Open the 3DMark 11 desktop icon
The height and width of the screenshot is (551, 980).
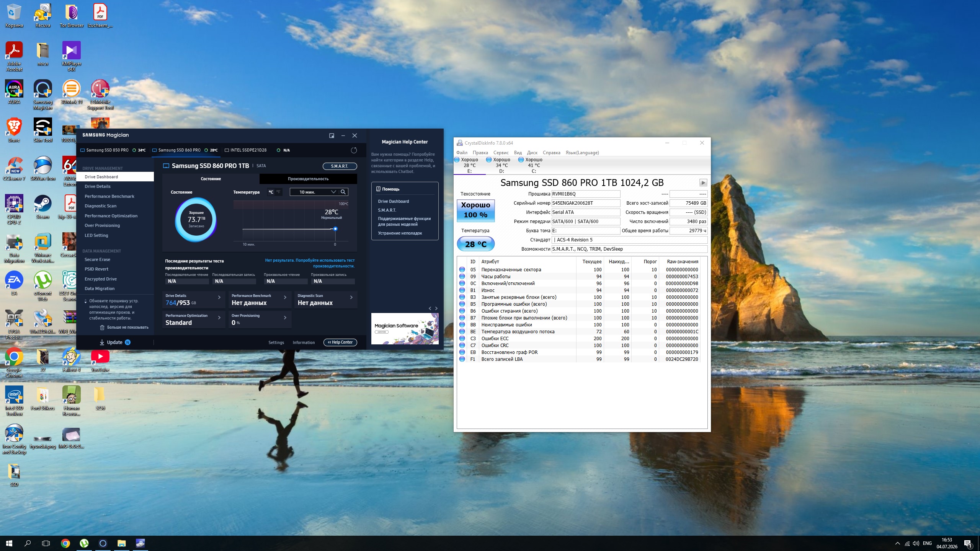click(72, 92)
